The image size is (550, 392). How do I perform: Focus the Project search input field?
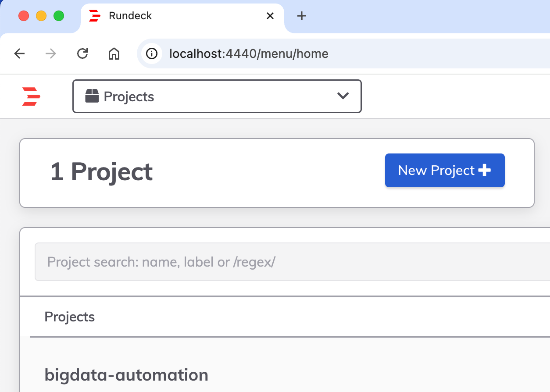pos(289,262)
